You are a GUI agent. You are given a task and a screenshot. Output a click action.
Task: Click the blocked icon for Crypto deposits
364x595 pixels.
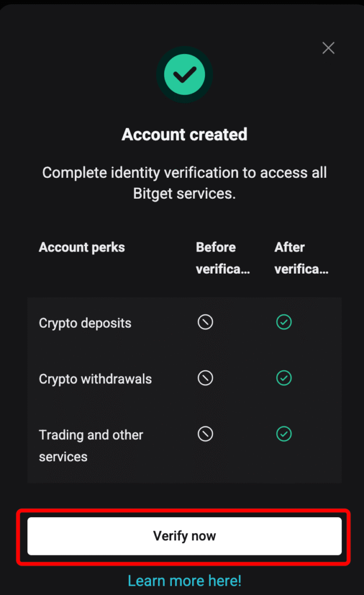(x=206, y=322)
